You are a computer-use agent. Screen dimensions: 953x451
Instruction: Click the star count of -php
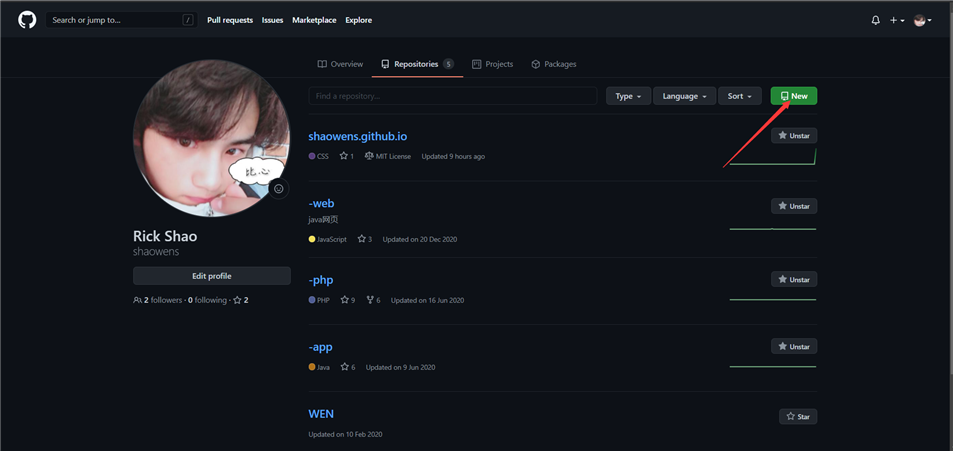pos(348,300)
